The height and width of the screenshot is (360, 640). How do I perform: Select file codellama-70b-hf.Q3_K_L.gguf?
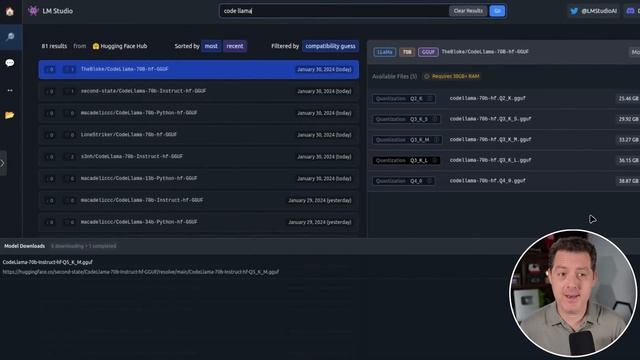[x=490, y=160]
